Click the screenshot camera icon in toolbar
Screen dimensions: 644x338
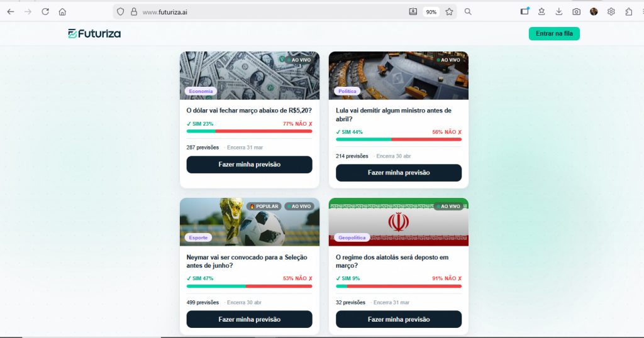(577, 12)
